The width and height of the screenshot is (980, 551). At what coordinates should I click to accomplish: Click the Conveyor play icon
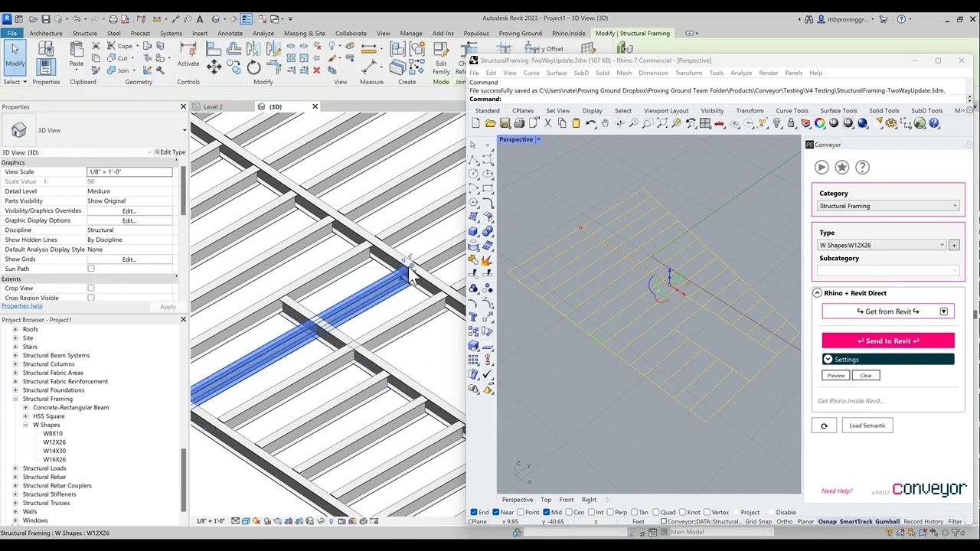point(822,167)
